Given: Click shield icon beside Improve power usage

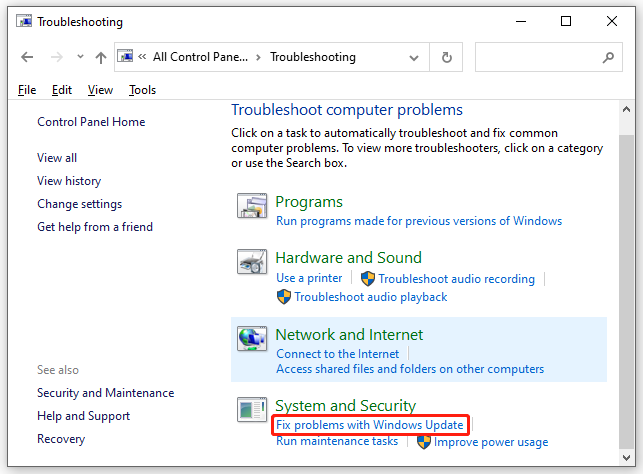Looking at the screenshot, I should pyautogui.click(x=424, y=442).
